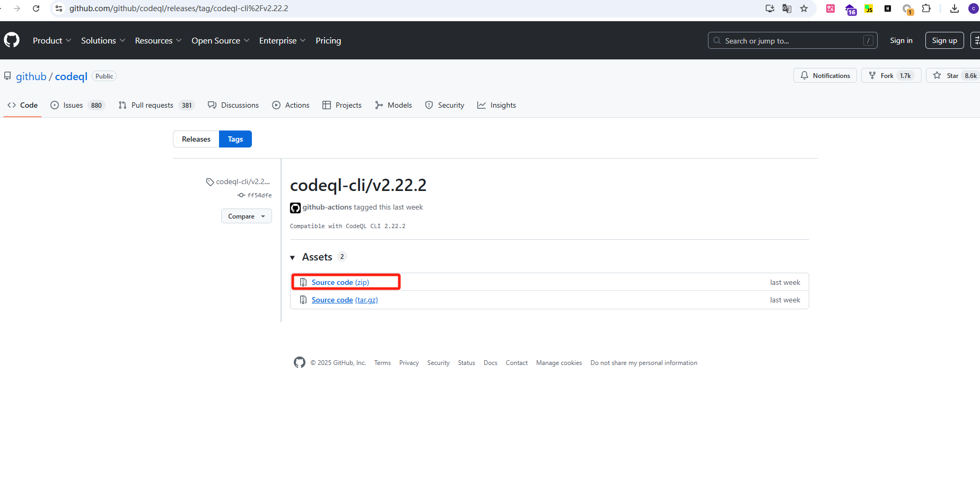Open commit ff54dfe
Screen dimensions: 980x487
click(x=259, y=195)
